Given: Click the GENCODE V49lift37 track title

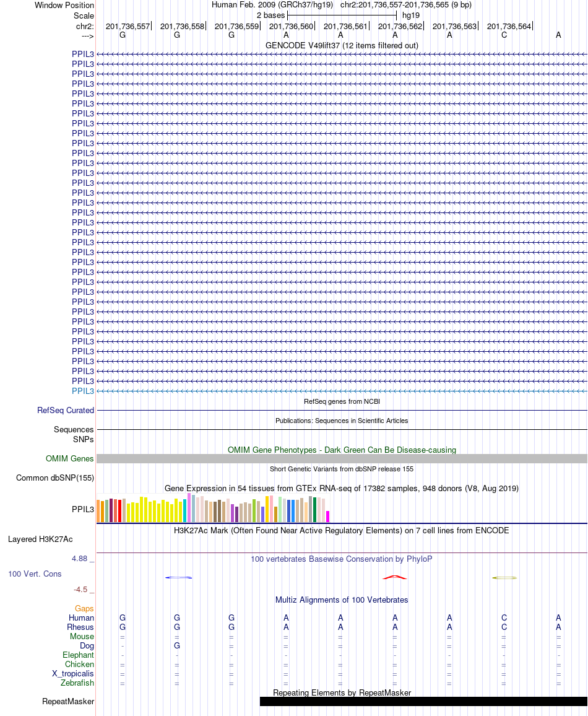Looking at the screenshot, I should pyautogui.click(x=342, y=45).
